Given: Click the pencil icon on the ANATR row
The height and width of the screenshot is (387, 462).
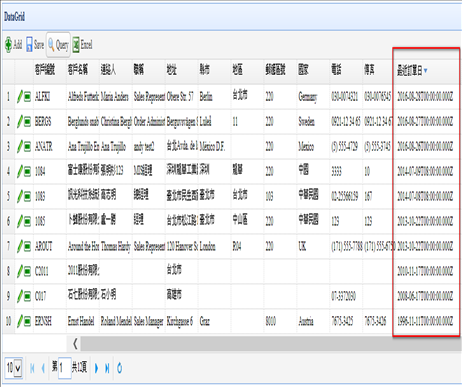Looking at the screenshot, I should pyautogui.click(x=20, y=146).
